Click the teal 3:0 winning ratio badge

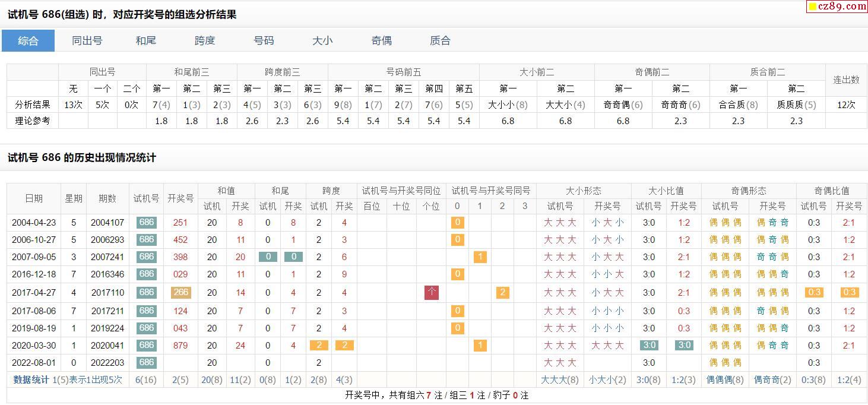pyautogui.click(x=683, y=345)
